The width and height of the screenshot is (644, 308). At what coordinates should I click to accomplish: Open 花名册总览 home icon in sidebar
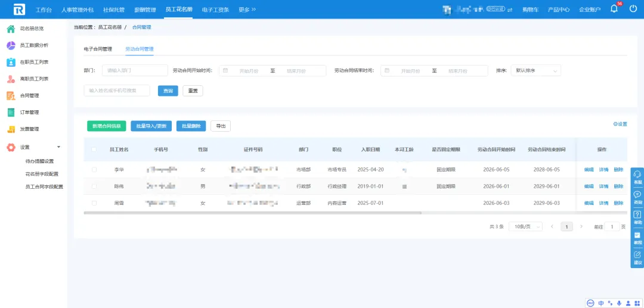[x=11, y=29]
